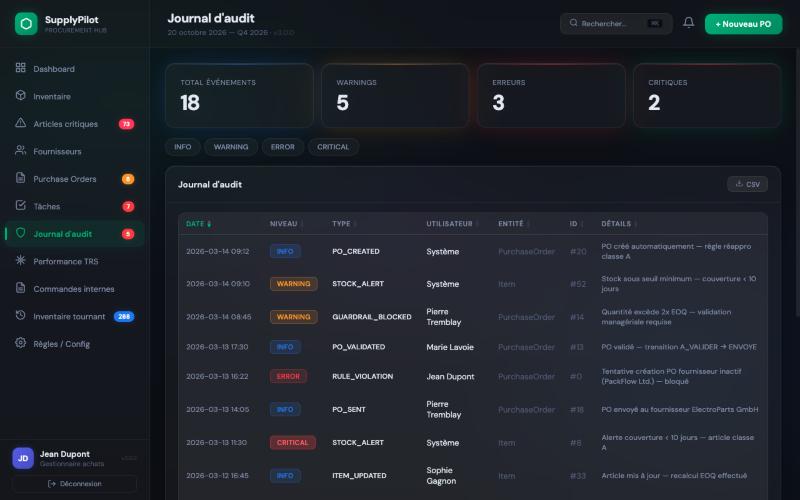Click the Inventaire tournant clock icon

[x=20, y=315]
